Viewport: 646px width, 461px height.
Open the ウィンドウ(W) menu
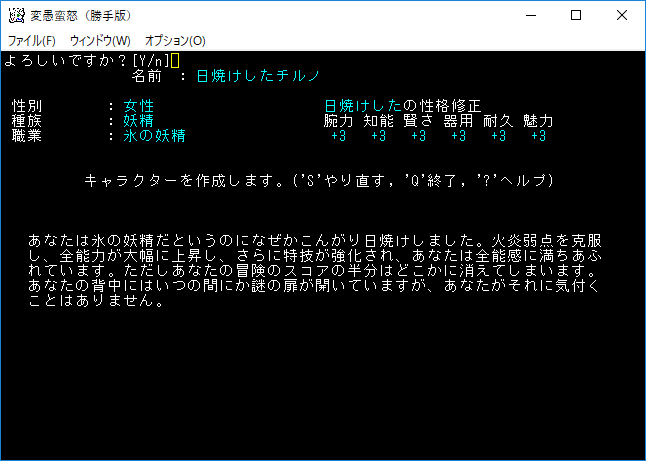coord(99,41)
